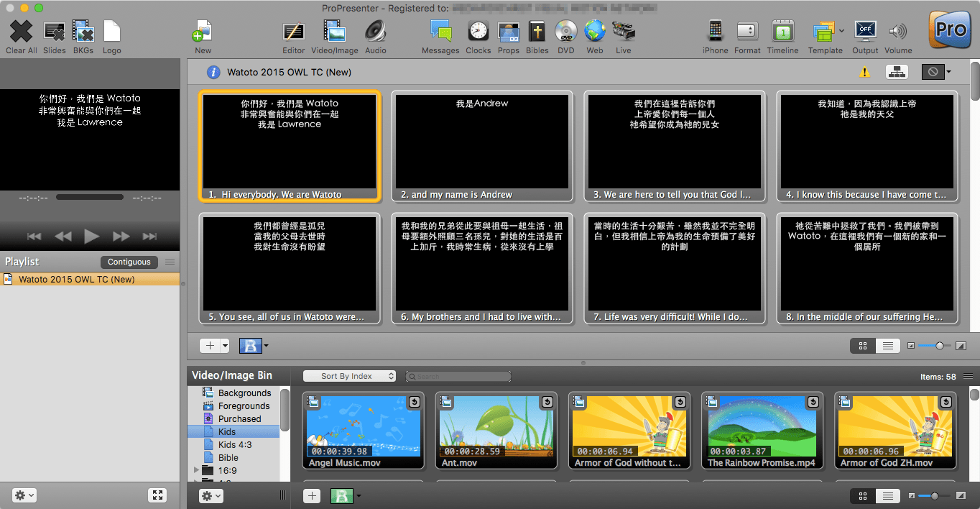The height and width of the screenshot is (509, 980).
Task: Switch media bin to list view
Action: [x=888, y=496]
